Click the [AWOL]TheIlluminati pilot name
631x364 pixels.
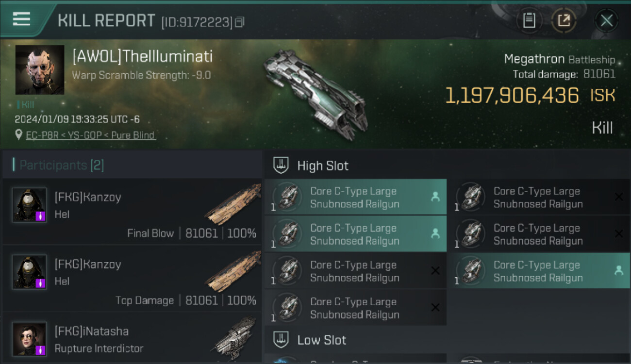(x=142, y=57)
